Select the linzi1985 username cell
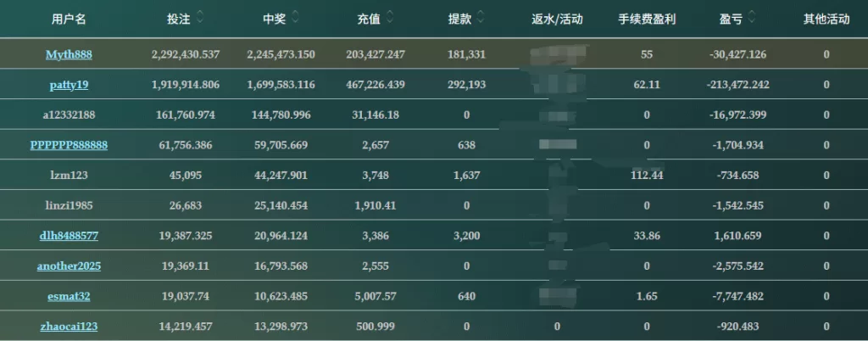 coord(69,205)
